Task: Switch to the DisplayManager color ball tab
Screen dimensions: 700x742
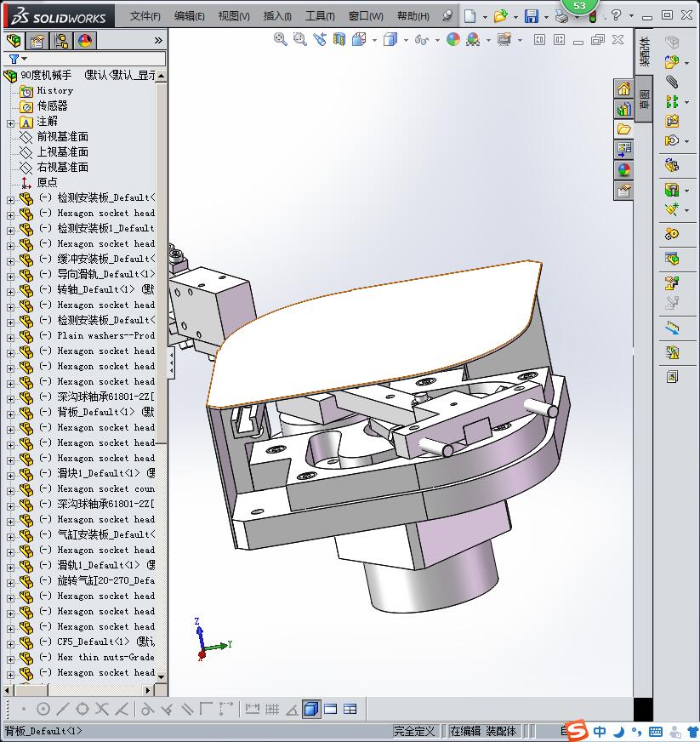Action: 85,41
